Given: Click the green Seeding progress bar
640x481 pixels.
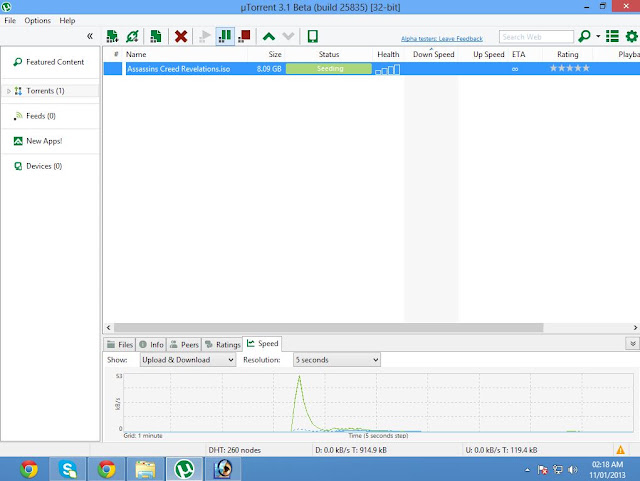Looking at the screenshot, I should (329, 69).
